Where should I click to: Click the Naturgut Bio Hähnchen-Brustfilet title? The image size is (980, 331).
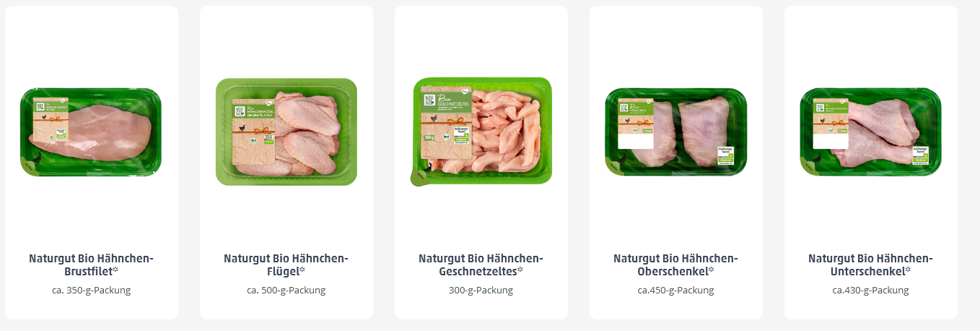tap(92, 265)
